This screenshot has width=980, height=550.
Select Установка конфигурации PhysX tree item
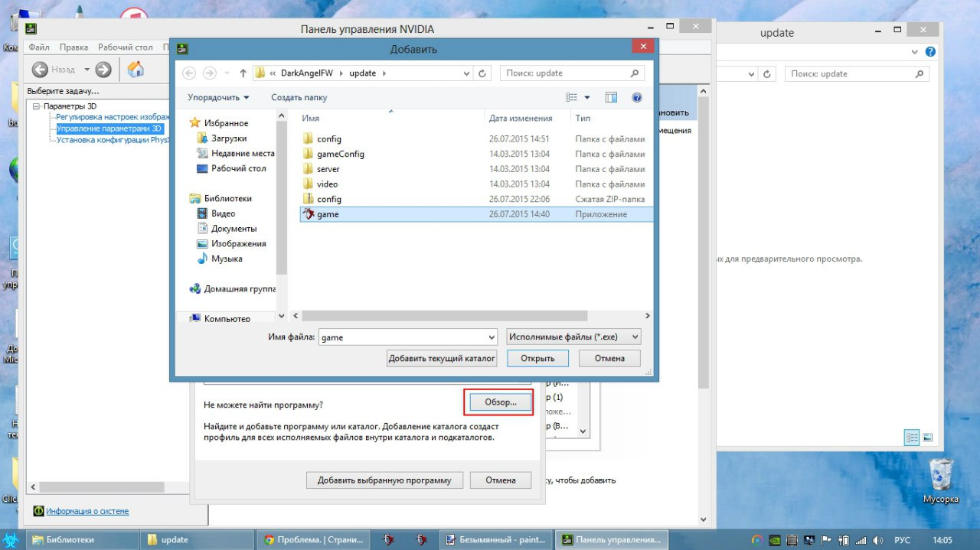pyautogui.click(x=113, y=140)
